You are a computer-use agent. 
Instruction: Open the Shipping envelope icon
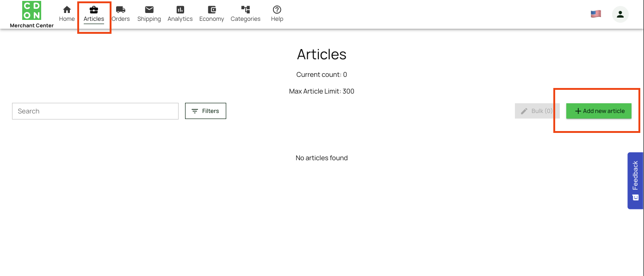[149, 9]
